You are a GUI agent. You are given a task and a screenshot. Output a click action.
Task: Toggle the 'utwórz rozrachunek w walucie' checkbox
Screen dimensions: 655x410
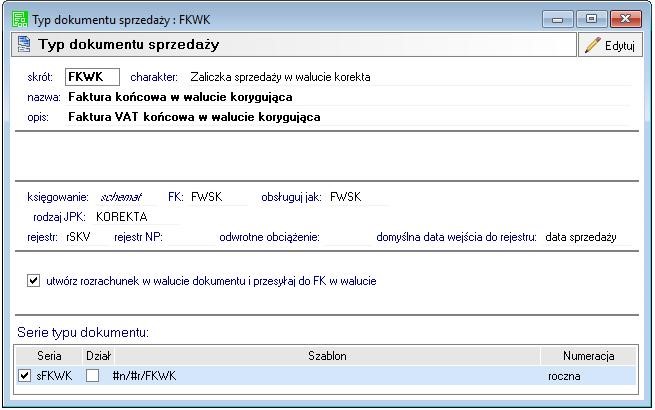[34, 282]
